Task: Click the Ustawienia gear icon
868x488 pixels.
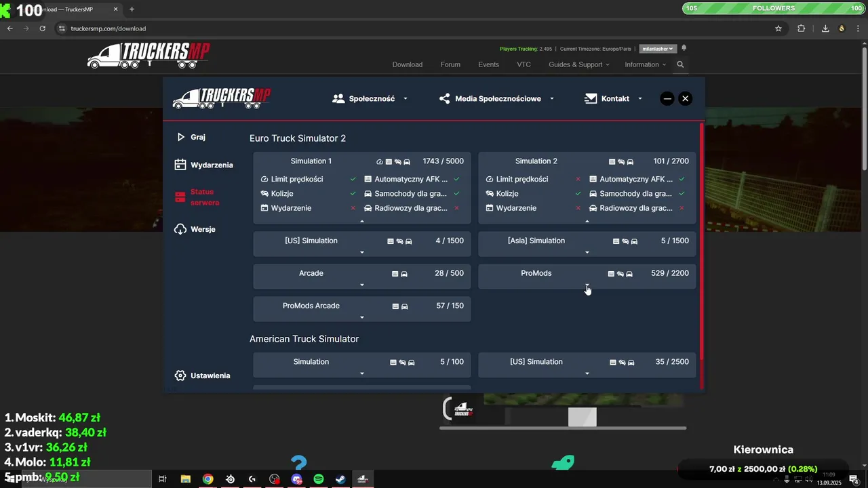Action: pyautogui.click(x=180, y=375)
